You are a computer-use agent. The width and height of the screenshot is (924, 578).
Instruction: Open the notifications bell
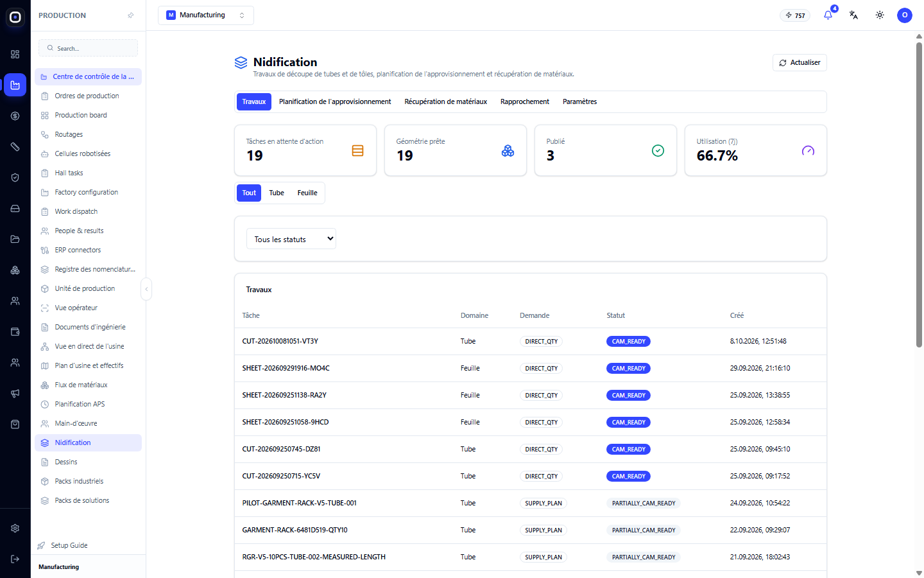tap(828, 15)
